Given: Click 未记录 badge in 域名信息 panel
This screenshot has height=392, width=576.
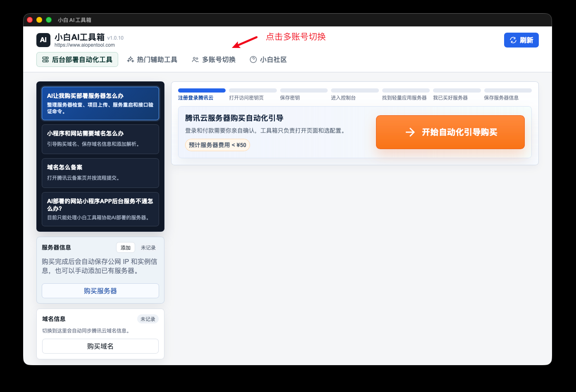Looking at the screenshot, I should [148, 319].
